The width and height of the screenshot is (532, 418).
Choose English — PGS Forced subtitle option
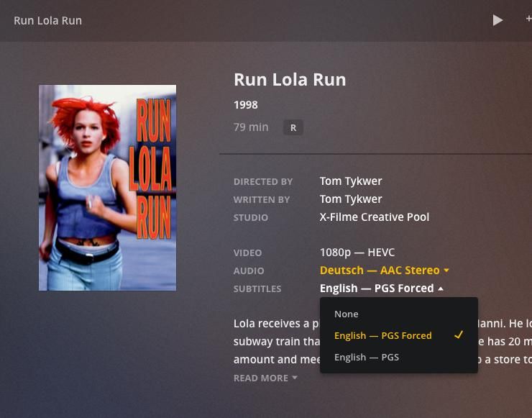click(x=399, y=335)
